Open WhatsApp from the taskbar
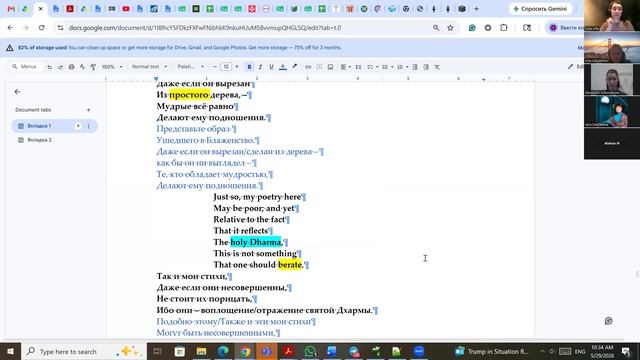 click(310, 351)
